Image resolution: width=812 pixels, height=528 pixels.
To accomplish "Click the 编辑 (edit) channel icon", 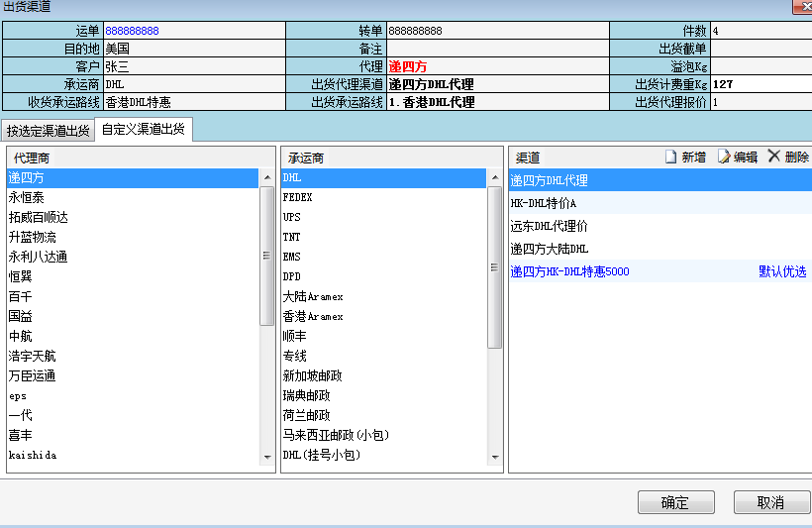I will 724,157.
